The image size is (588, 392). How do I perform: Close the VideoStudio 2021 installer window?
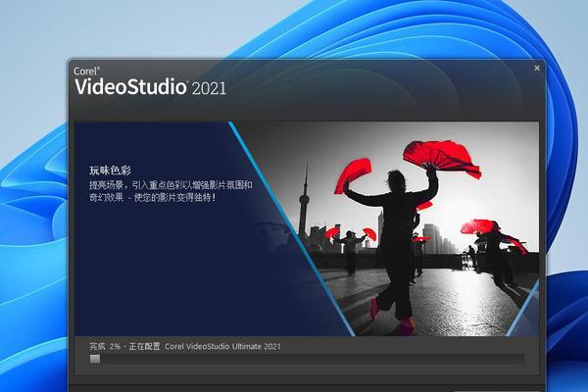click(537, 68)
